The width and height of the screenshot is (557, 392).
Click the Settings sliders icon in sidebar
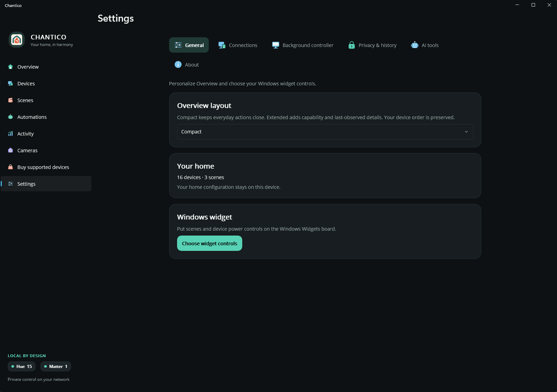pos(10,184)
